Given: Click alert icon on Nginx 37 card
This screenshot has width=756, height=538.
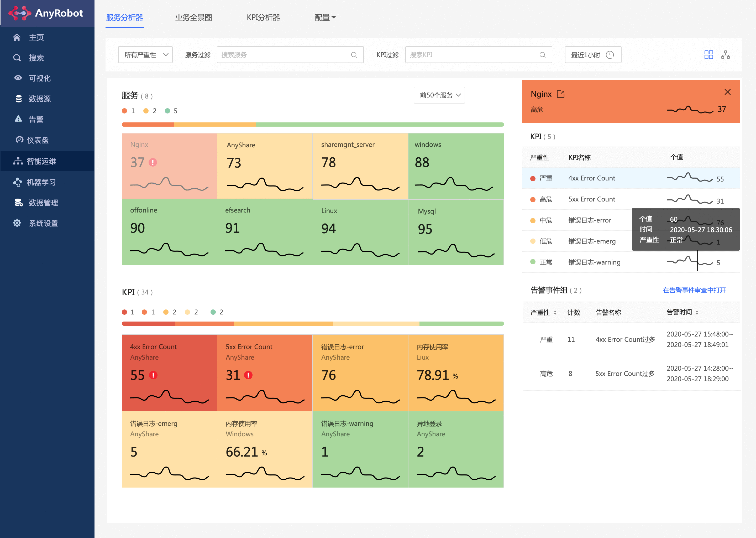Looking at the screenshot, I should click(153, 162).
